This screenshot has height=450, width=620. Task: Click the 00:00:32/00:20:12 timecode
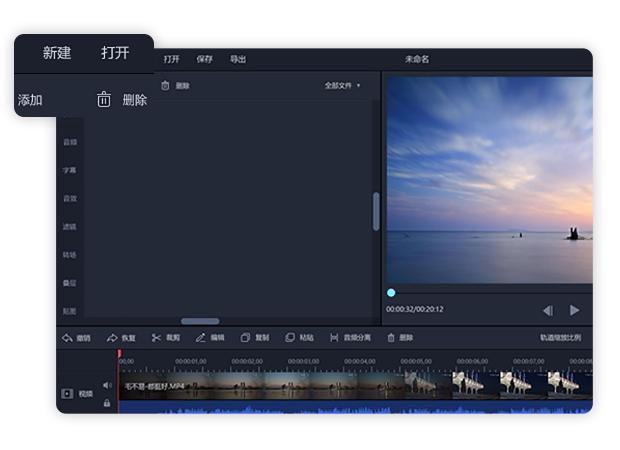click(415, 309)
